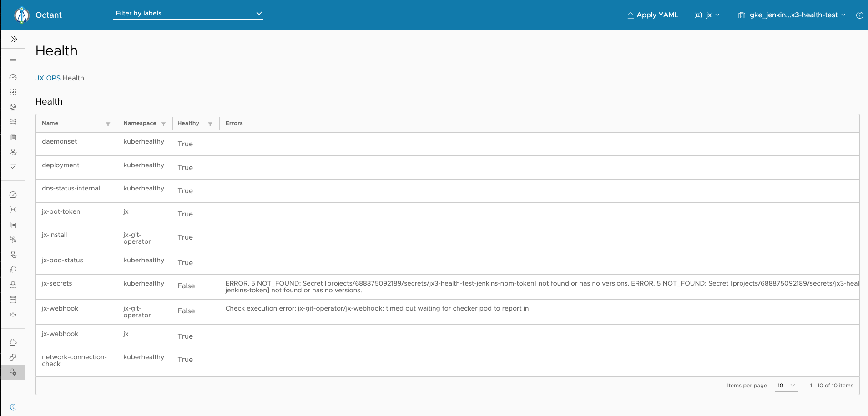
Task: Click the JX OPS breadcrumb link
Action: (x=48, y=78)
